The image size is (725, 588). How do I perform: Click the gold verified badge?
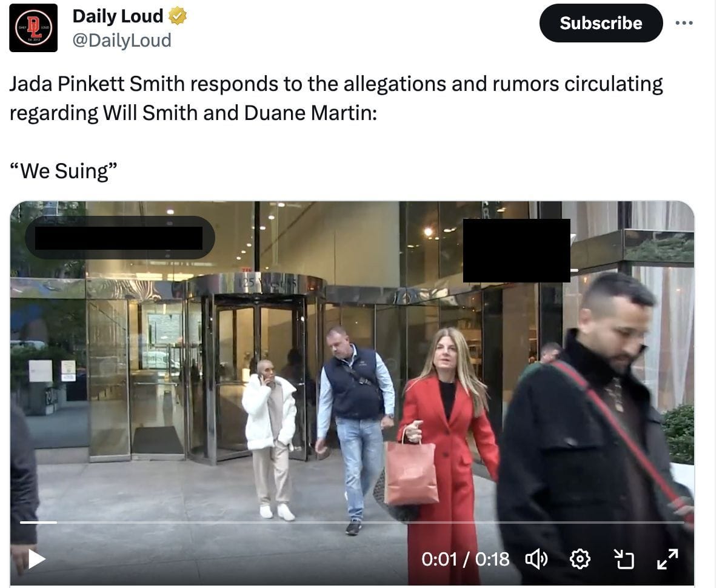click(178, 16)
